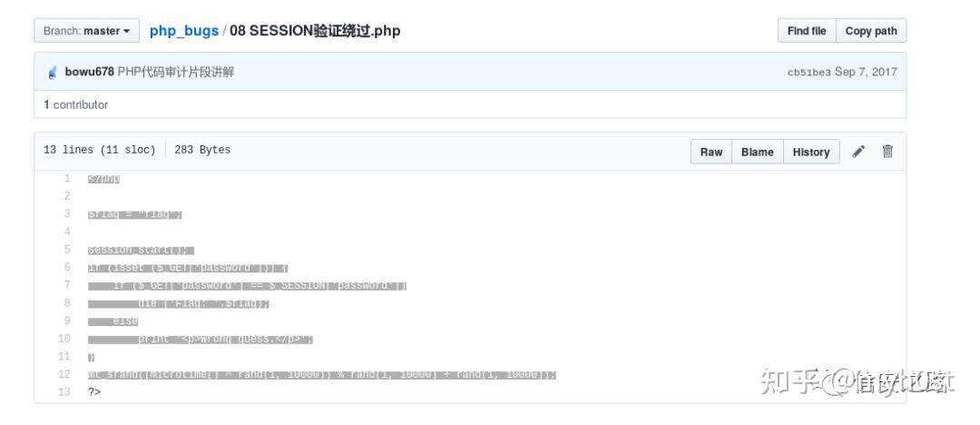Viewport: 980px width, 425px height.
Task: Open the Branch: master dropdown
Action: pyautogui.click(x=86, y=31)
